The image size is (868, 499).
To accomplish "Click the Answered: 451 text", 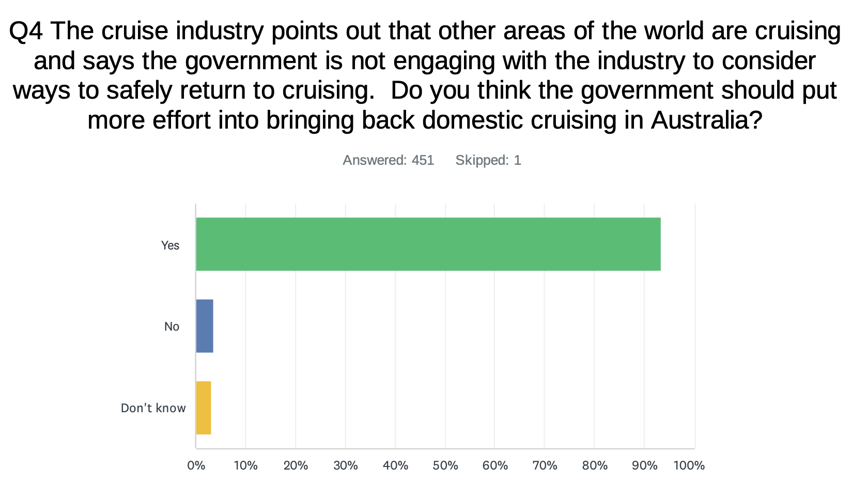I will [389, 160].
